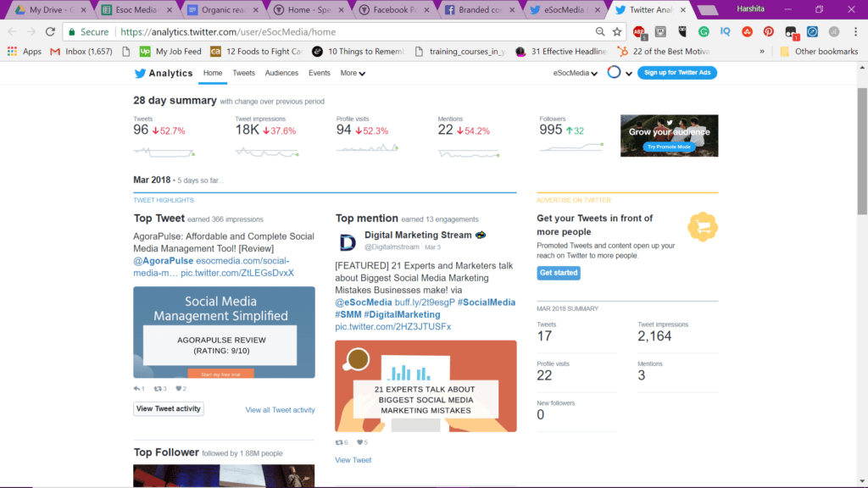
Task: Click the Pinterest extension icon
Action: click(768, 31)
